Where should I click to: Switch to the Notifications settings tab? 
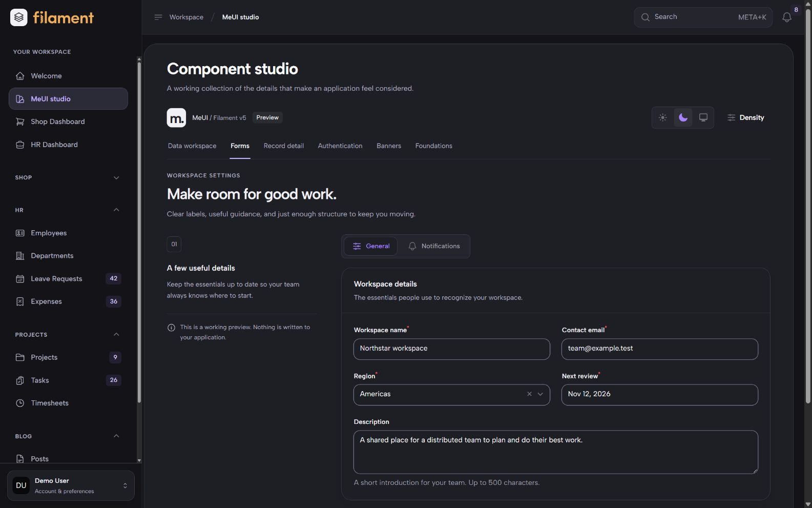(x=434, y=246)
